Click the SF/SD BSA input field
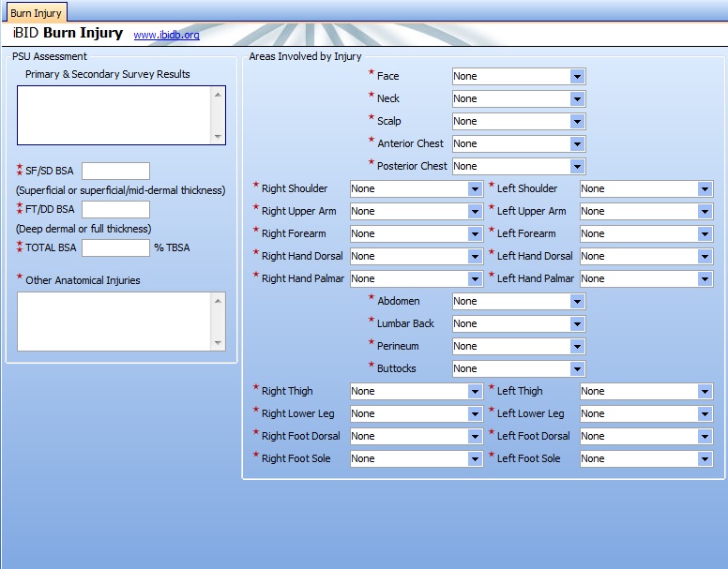728x569 pixels. (x=115, y=171)
